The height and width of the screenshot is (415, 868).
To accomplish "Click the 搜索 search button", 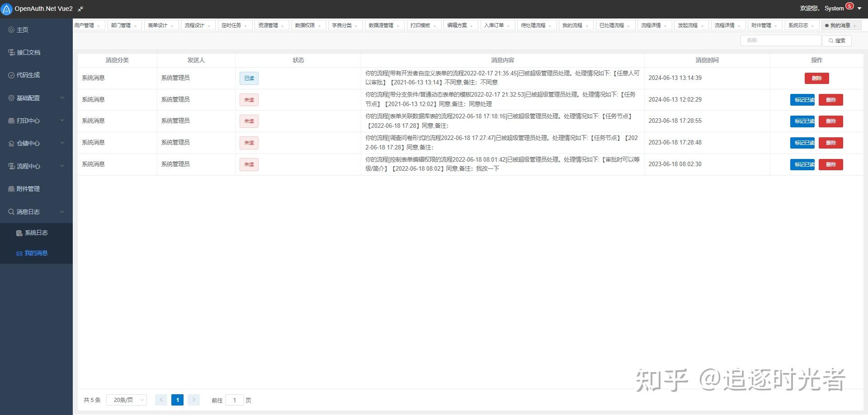I will [x=837, y=40].
